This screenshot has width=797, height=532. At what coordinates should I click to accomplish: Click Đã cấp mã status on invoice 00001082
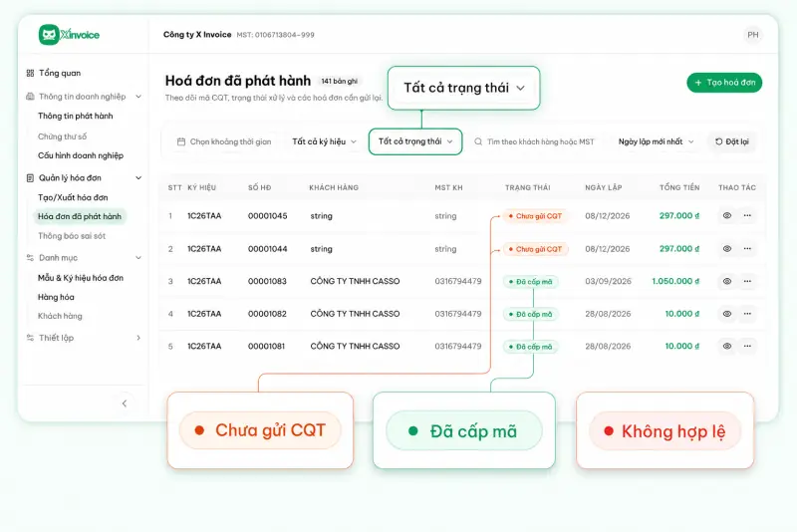pyautogui.click(x=530, y=314)
